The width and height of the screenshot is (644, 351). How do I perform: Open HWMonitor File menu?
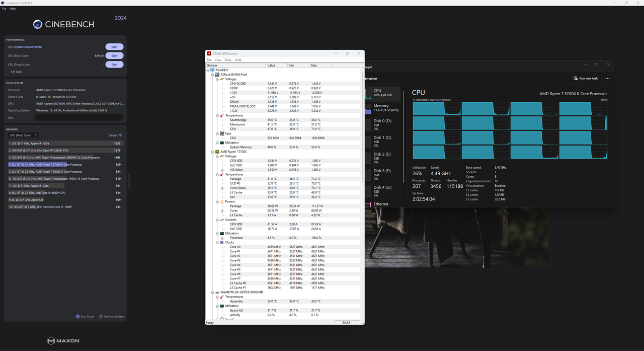click(209, 60)
